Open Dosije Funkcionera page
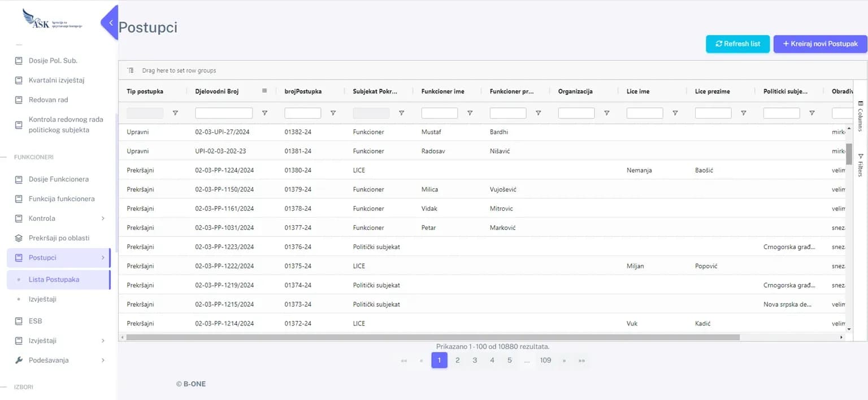Image resolution: width=868 pixels, height=400 pixels. point(59,179)
